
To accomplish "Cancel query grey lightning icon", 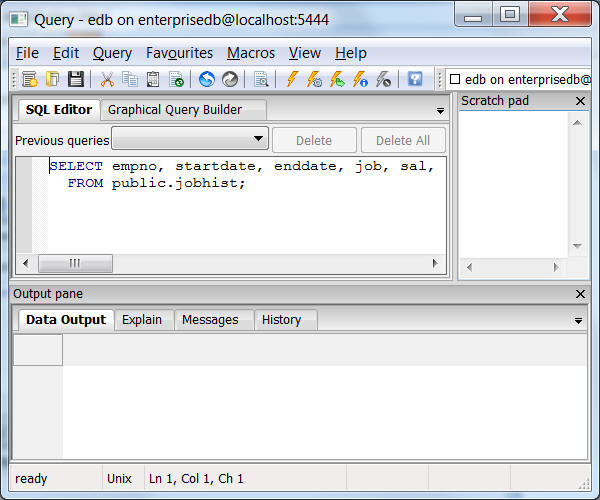I will [x=383, y=80].
